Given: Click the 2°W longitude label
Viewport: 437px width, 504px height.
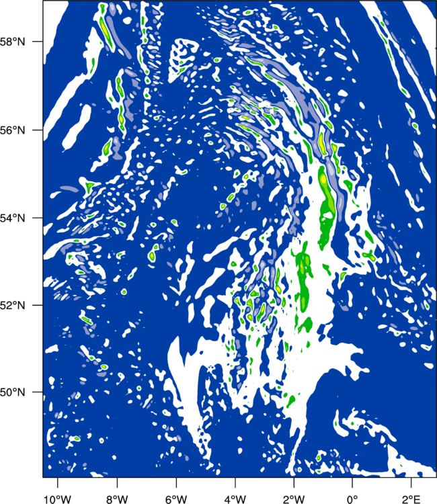Looking at the screenshot, I should [x=294, y=499].
